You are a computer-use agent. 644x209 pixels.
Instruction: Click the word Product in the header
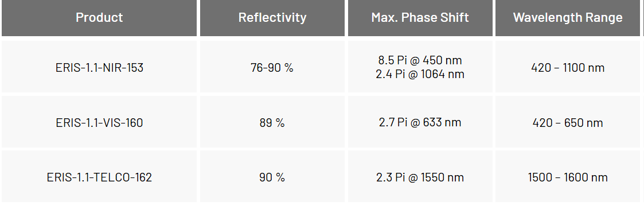(x=99, y=18)
